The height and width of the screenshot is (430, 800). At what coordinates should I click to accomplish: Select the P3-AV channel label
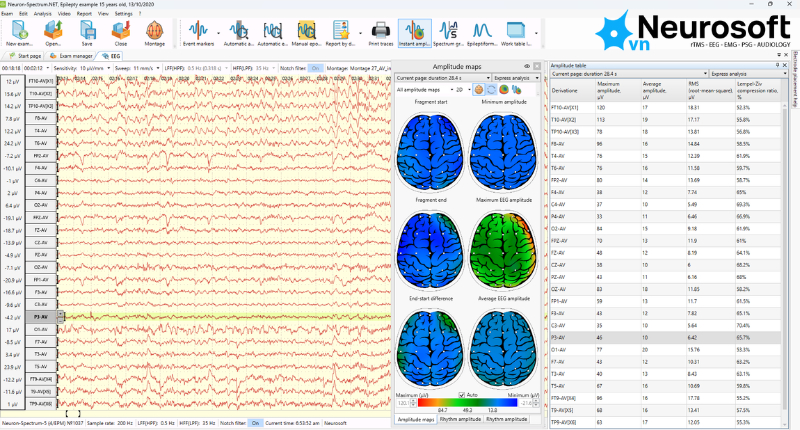click(x=41, y=317)
